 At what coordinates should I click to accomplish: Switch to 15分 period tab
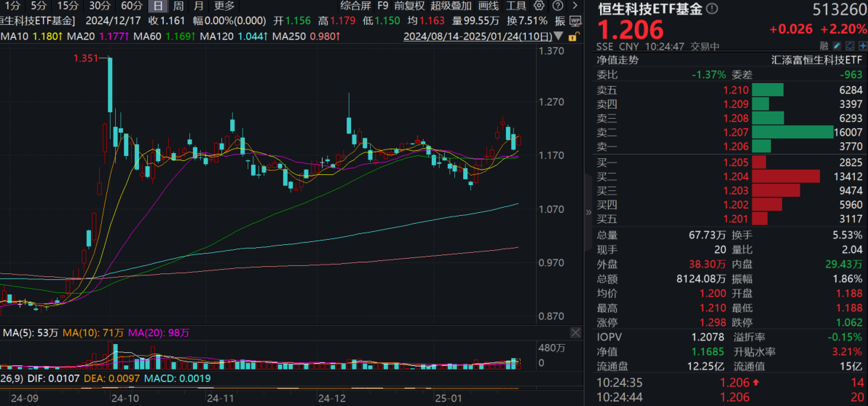68,6
